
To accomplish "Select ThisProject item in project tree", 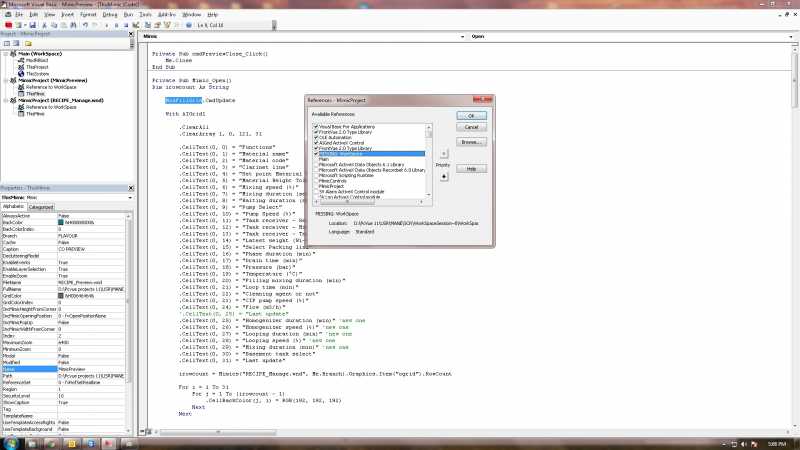I will pyautogui.click(x=37, y=67).
